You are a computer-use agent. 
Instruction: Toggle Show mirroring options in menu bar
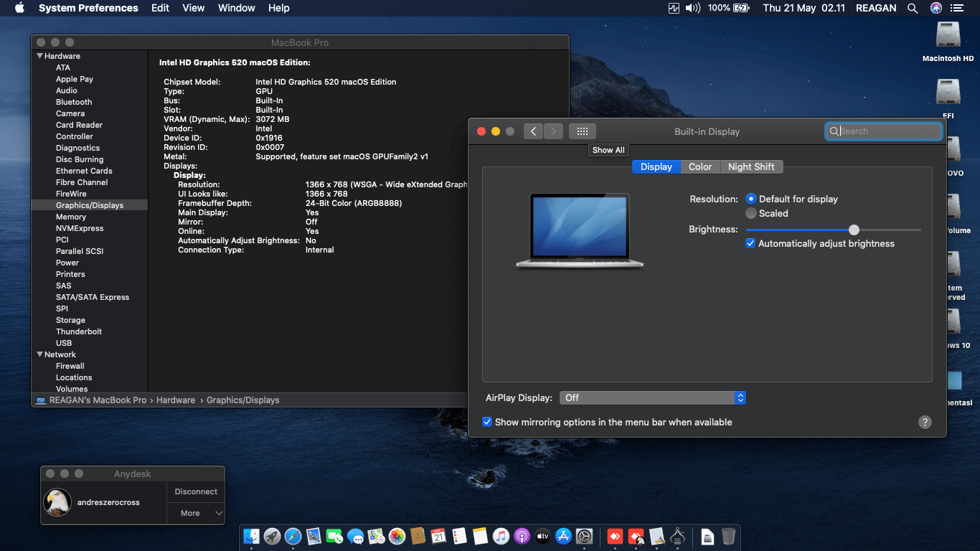[x=487, y=422]
